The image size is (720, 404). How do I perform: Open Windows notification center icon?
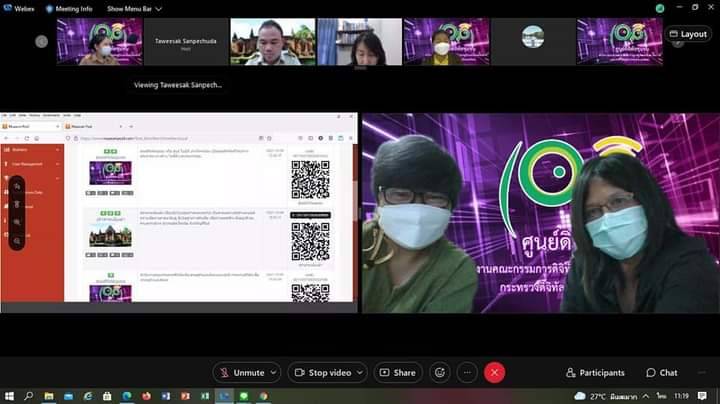click(702, 396)
